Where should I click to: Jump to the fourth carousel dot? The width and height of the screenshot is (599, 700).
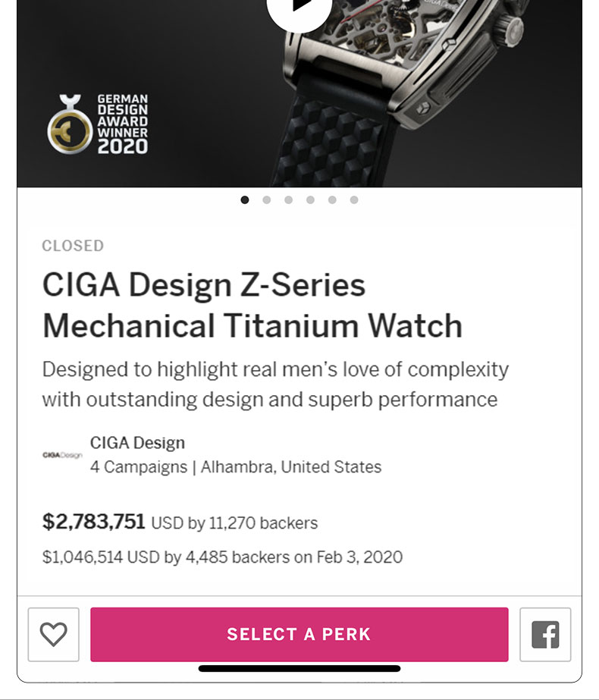(310, 200)
